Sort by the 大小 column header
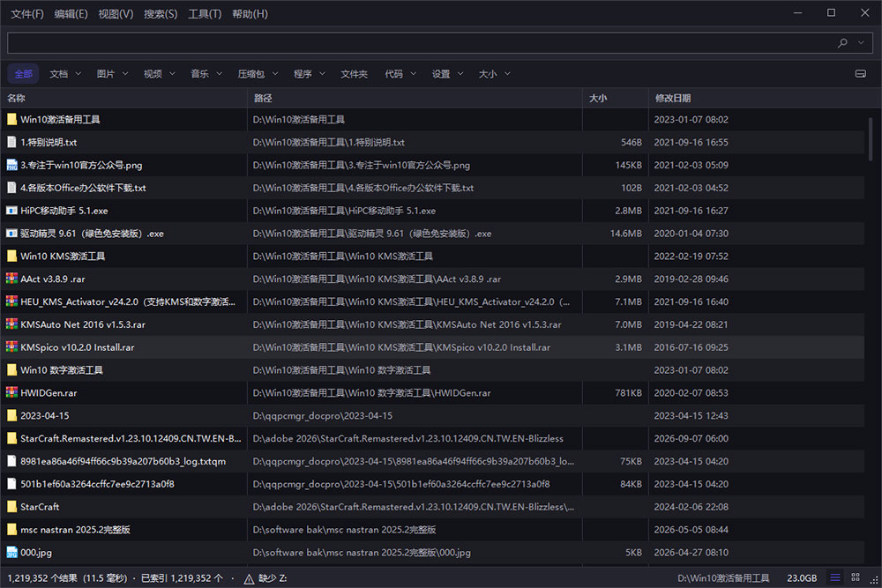This screenshot has height=588, width=882. [x=616, y=98]
